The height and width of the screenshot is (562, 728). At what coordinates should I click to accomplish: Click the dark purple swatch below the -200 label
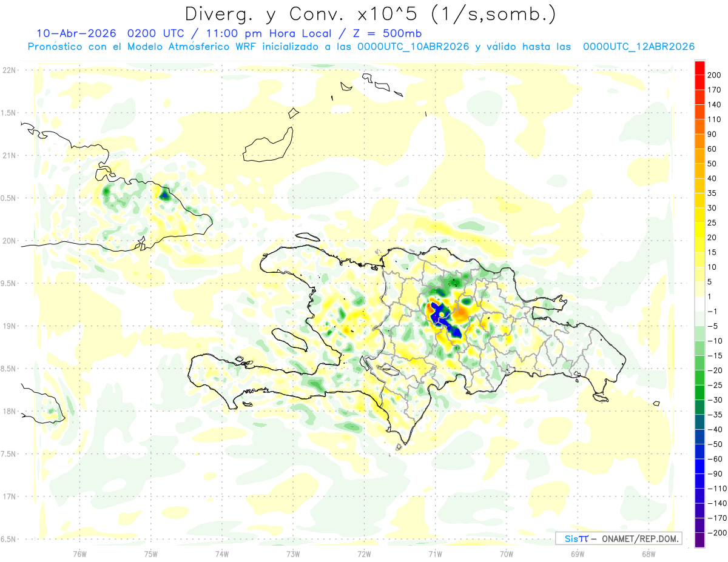[x=699, y=540]
